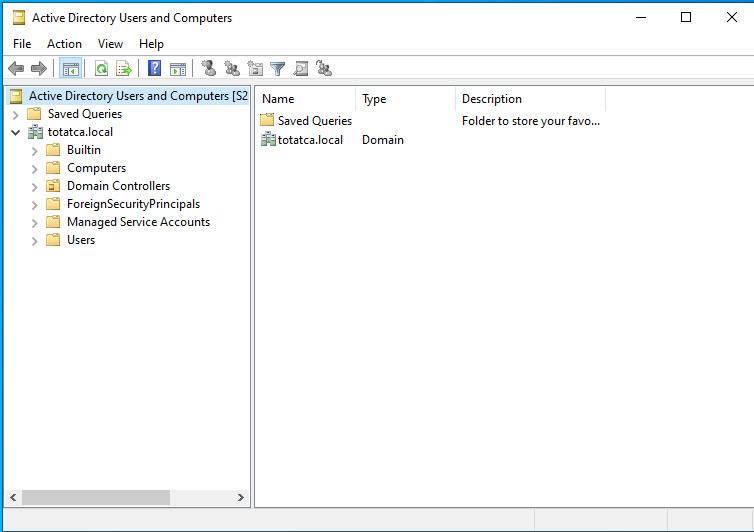Click tree pane right scroll arrow

pyautogui.click(x=241, y=497)
